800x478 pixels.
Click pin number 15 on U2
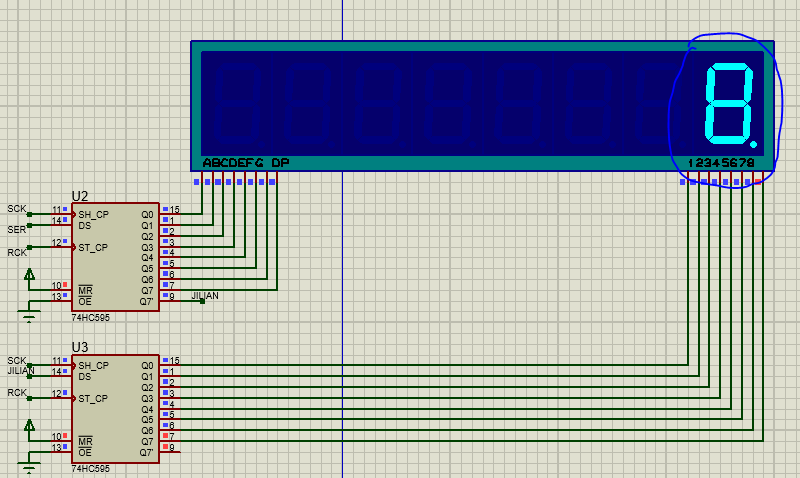(174, 209)
